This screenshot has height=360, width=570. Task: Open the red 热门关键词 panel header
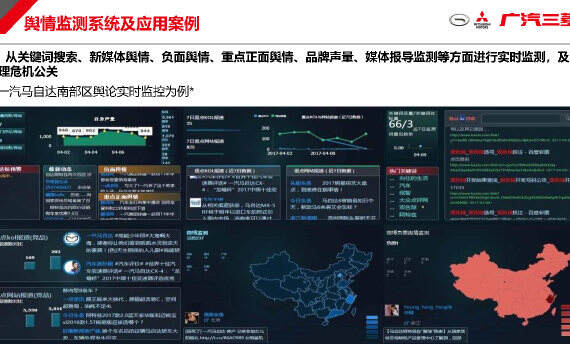point(412,171)
